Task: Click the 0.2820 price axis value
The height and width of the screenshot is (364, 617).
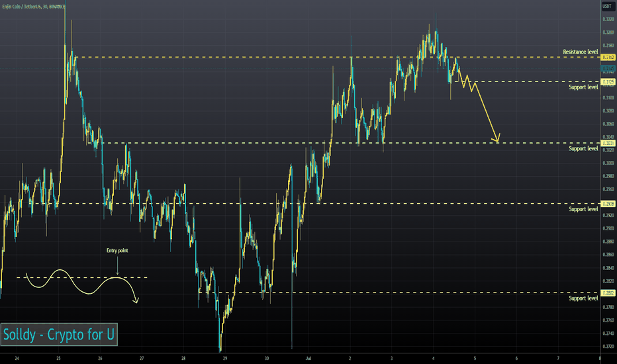Action: coord(608,281)
